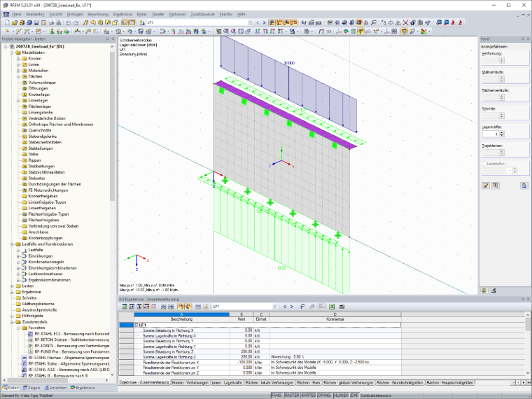The height and width of the screenshot is (399, 532).
Task: Open the Datei menu
Action: [17, 14]
